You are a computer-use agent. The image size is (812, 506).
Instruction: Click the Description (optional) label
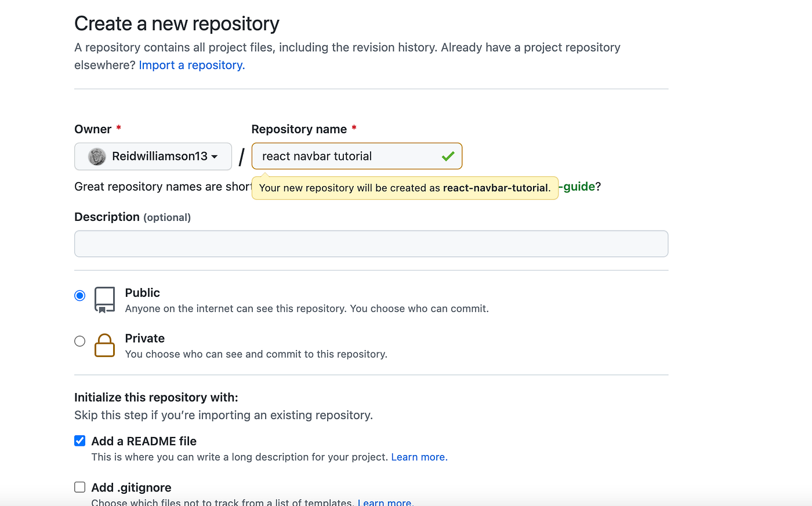tap(133, 217)
